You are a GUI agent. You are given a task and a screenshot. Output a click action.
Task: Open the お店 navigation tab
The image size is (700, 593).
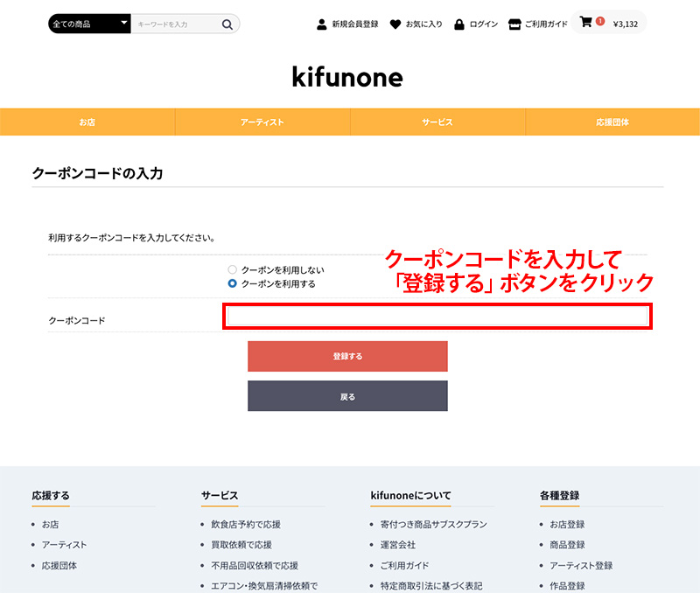[x=87, y=122]
